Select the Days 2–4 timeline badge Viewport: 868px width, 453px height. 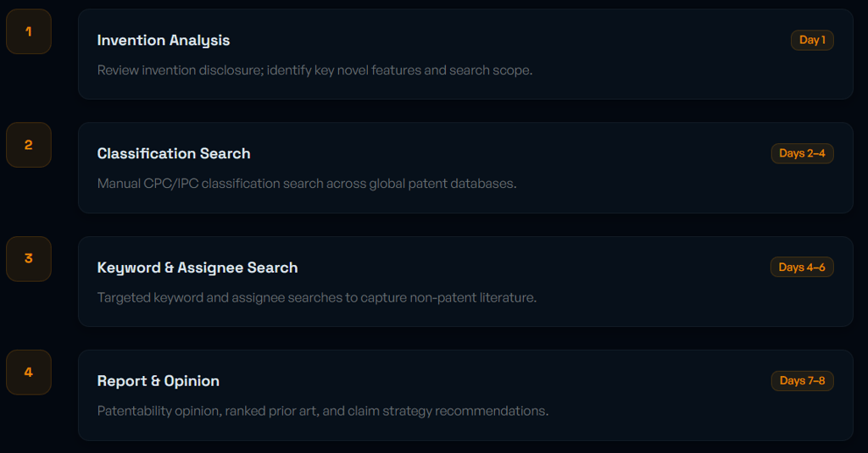tap(802, 153)
